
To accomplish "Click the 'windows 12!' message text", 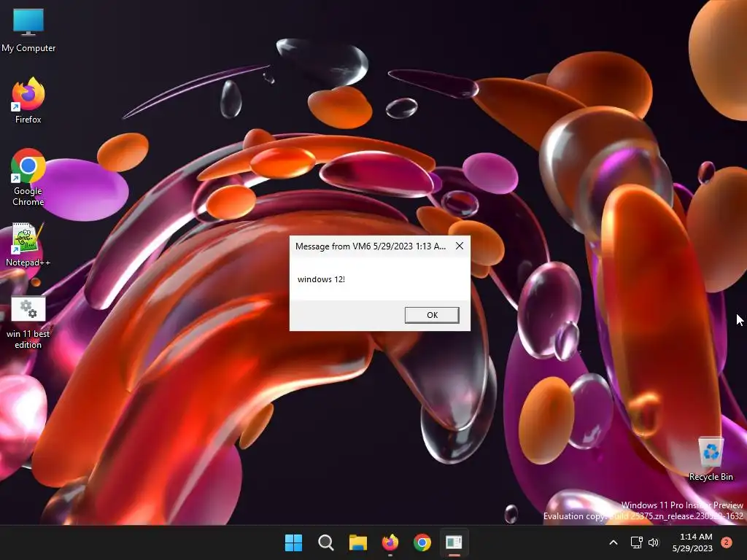I will click(321, 279).
